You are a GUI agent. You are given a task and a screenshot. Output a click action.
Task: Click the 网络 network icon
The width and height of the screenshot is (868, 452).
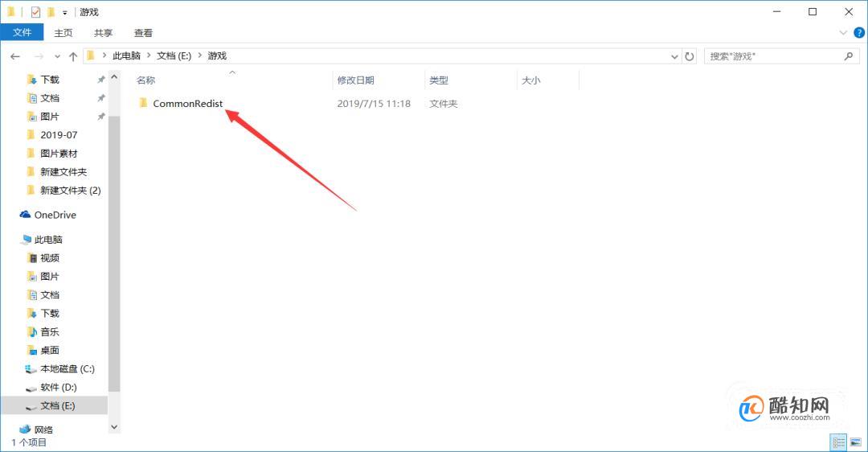25,429
